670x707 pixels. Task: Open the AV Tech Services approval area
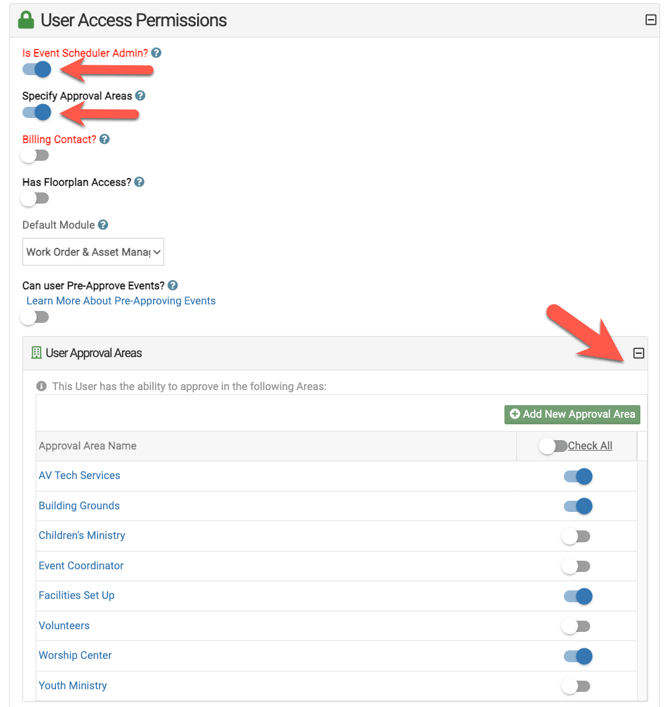(x=79, y=476)
